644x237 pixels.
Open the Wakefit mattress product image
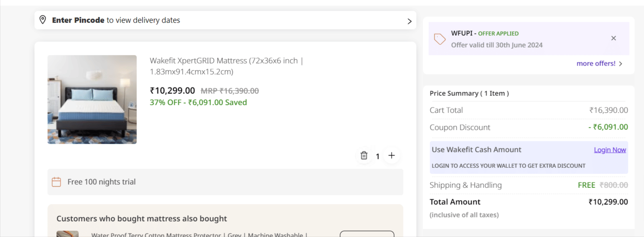click(x=92, y=99)
